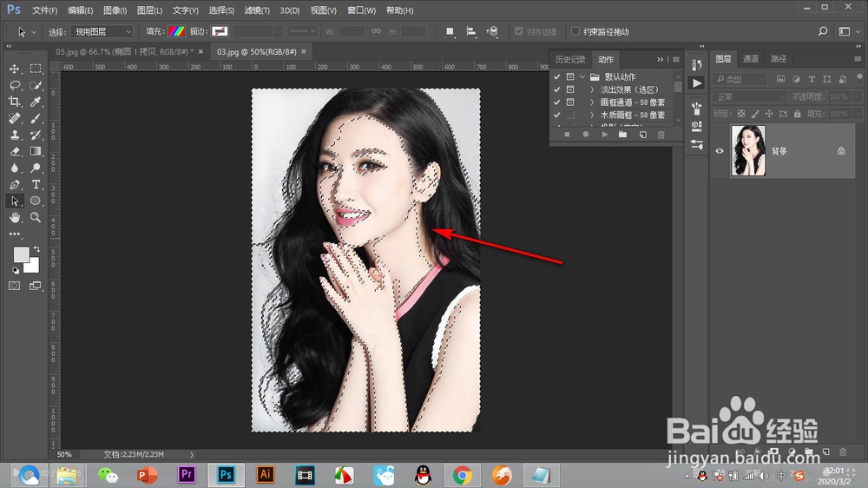Viewport: 868px width, 488px height.
Task: Toggle the 约束路径拖动 checkbox
Action: point(575,31)
